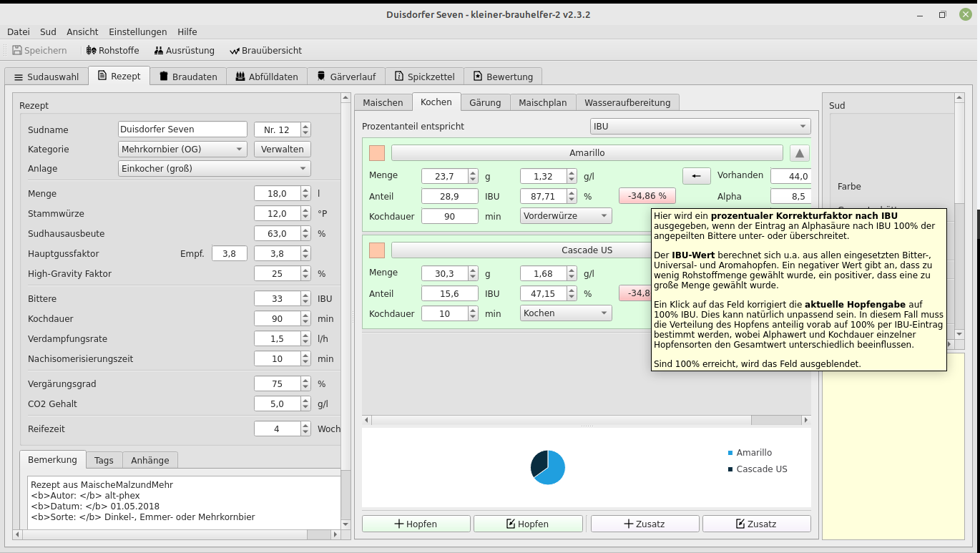Switch to the Wasseraufbereitung tab
Screen dimensions: 980x553
pyautogui.click(x=627, y=102)
